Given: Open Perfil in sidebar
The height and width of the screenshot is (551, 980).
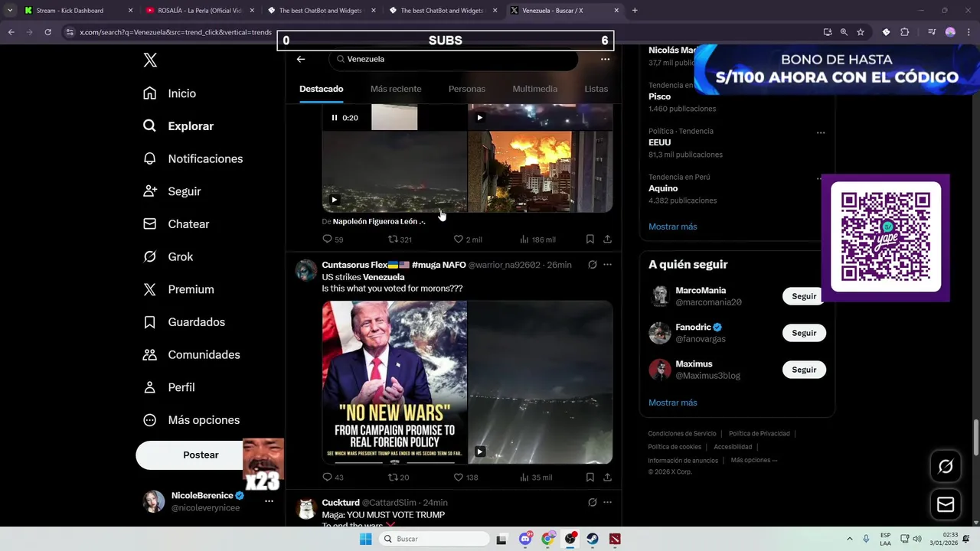Looking at the screenshot, I should click(169, 387).
